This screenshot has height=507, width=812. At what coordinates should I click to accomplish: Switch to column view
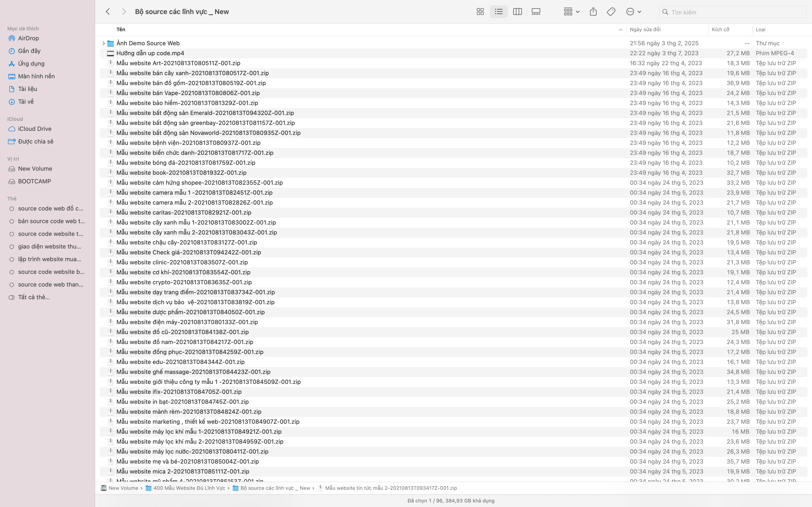(x=517, y=11)
